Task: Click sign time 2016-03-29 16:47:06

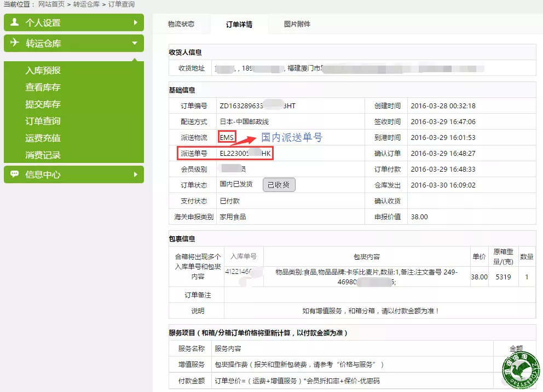Action: click(x=443, y=121)
